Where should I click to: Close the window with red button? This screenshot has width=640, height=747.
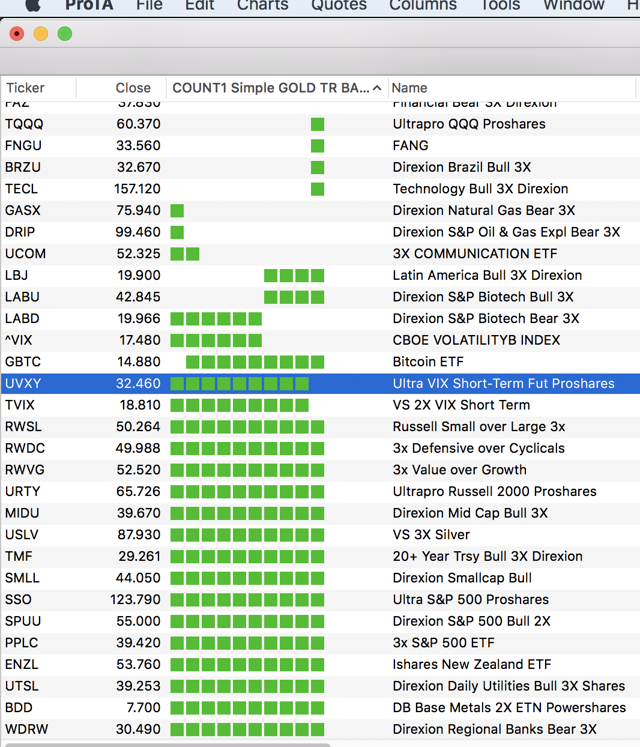click(x=17, y=34)
